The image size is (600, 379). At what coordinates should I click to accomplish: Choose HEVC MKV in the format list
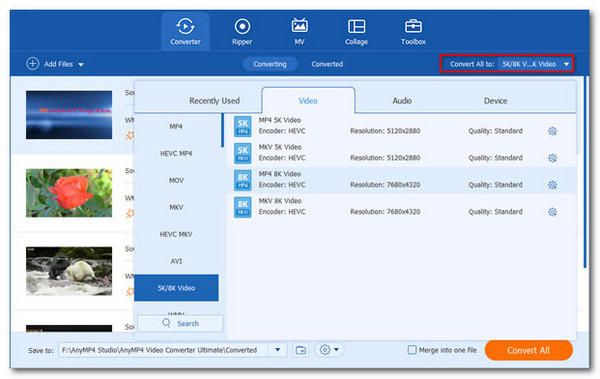pos(176,234)
